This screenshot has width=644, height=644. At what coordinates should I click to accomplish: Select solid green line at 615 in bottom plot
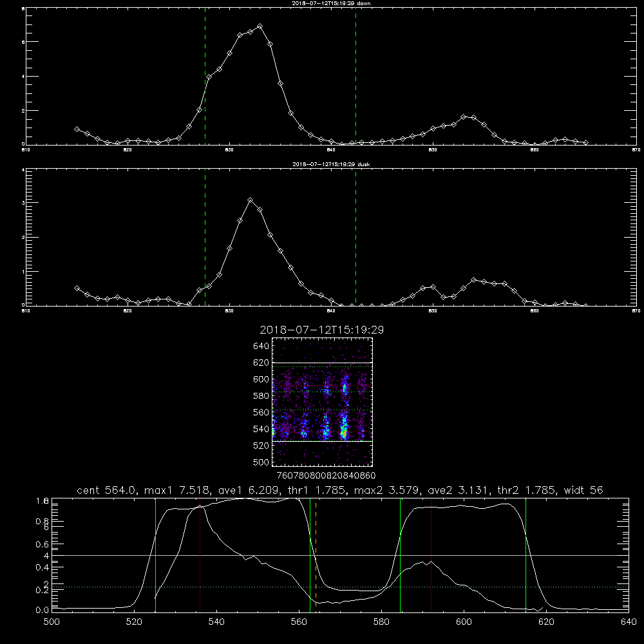tap(526, 555)
